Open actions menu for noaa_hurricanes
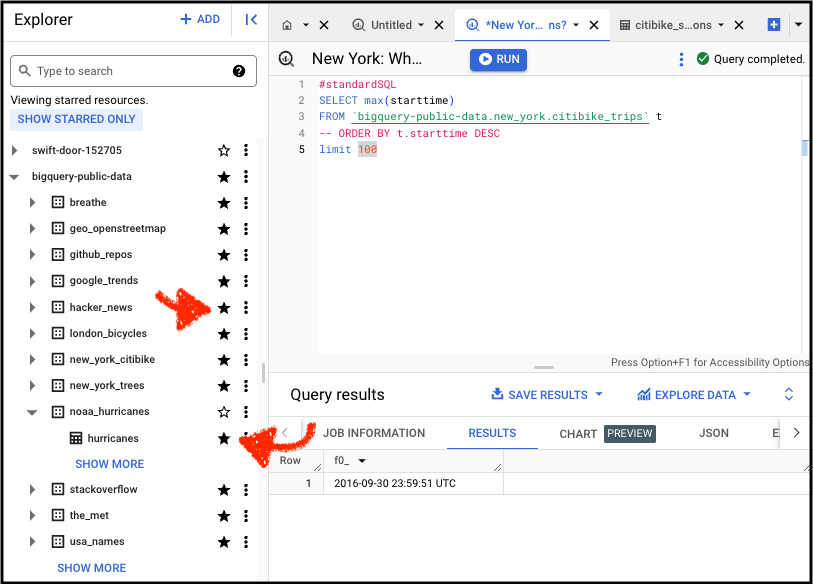The image size is (813, 584). pyautogui.click(x=246, y=412)
